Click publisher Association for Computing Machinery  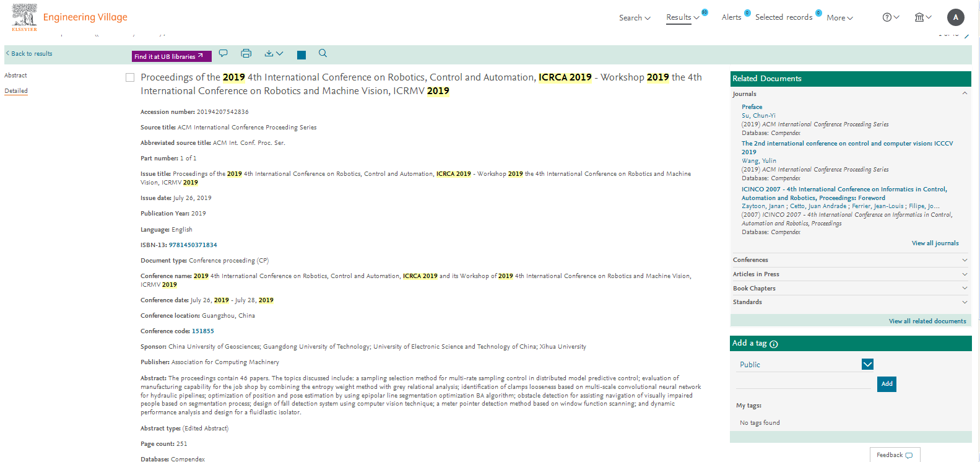point(225,362)
